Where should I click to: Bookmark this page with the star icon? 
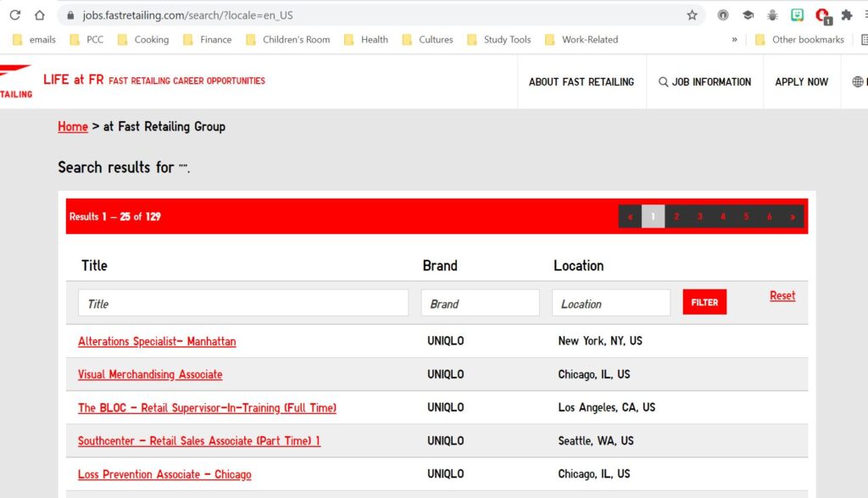point(692,15)
